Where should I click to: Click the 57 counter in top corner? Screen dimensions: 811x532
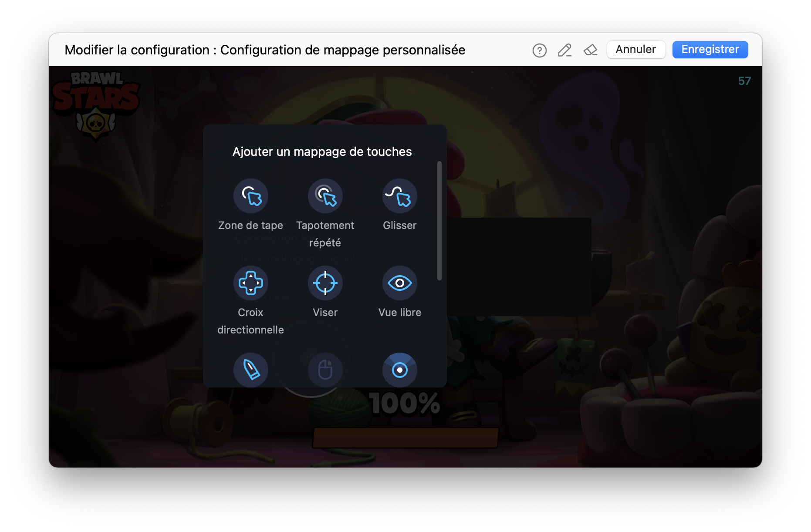click(x=744, y=81)
